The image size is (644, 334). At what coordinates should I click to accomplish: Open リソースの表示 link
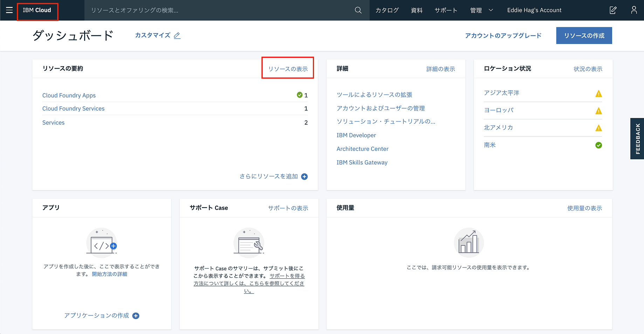[x=288, y=69]
